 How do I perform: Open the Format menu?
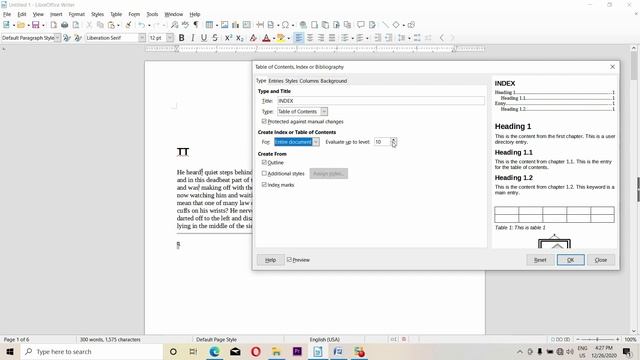(76, 14)
